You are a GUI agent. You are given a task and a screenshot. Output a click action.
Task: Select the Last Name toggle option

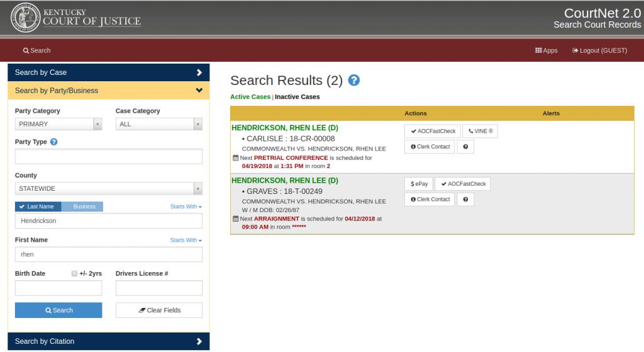click(x=38, y=207)
